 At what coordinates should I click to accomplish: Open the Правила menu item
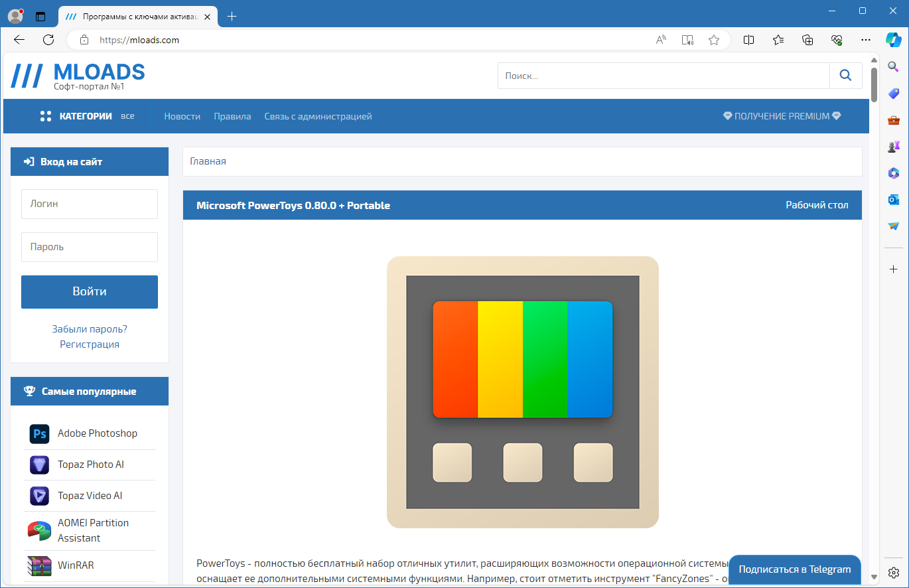tap(232, 116)
